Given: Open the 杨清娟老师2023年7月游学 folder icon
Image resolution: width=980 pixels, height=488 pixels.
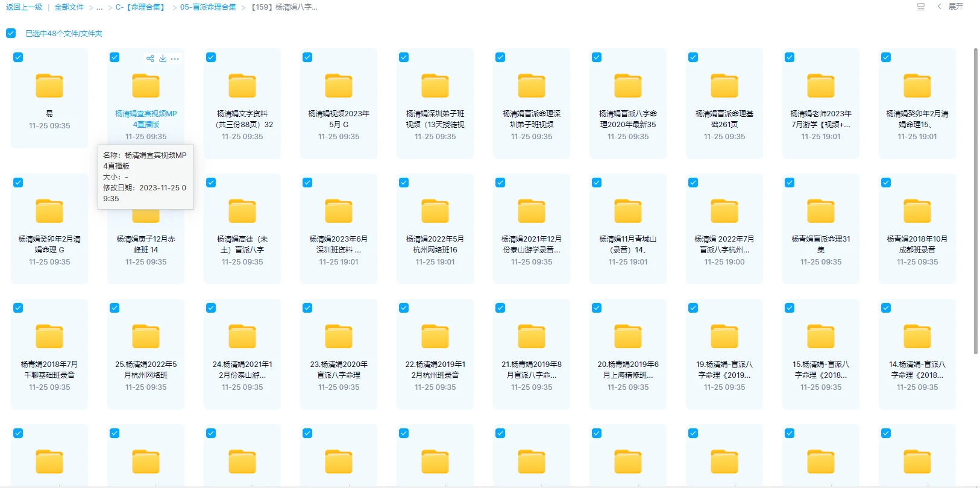Looking at the screenshot, I should 821,86.
